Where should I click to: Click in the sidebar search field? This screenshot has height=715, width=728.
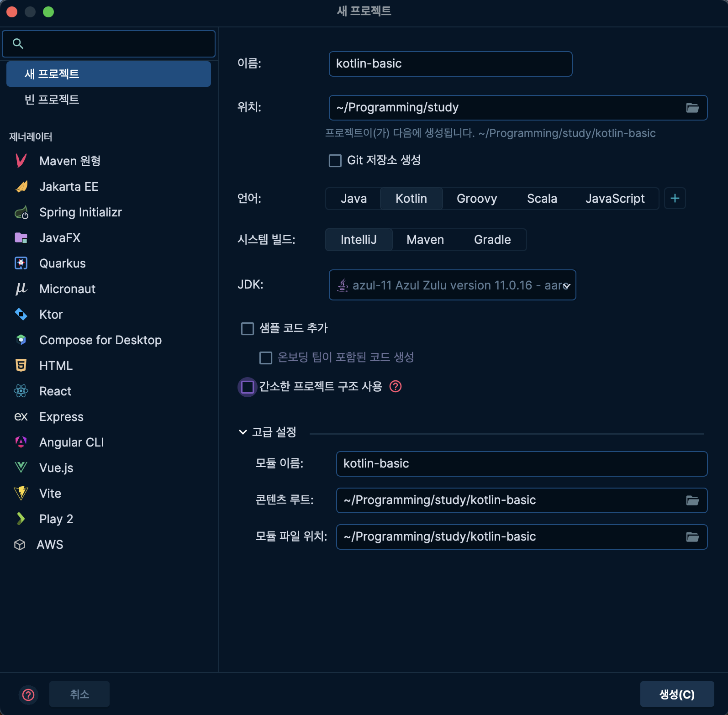tap(109, 44)
